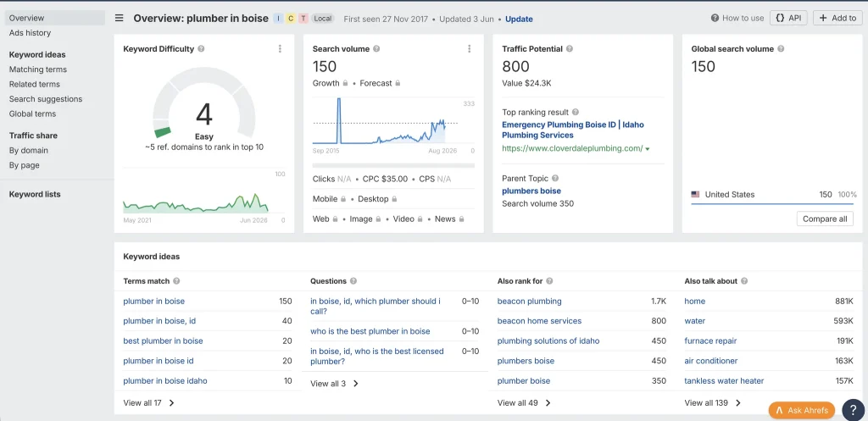Open the Ask Ahrefs assistant button
This screenshot has height=421, width=868.
[x=802, y=410]
